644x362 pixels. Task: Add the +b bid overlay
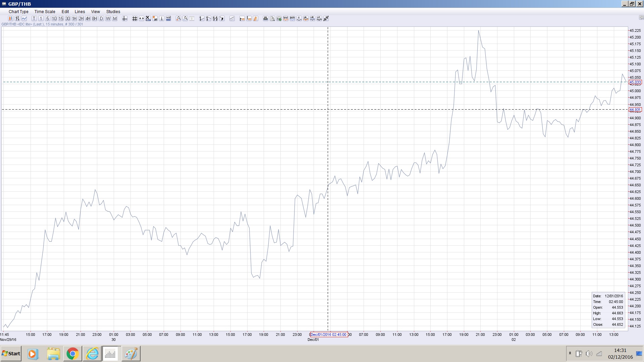[306, 18]
